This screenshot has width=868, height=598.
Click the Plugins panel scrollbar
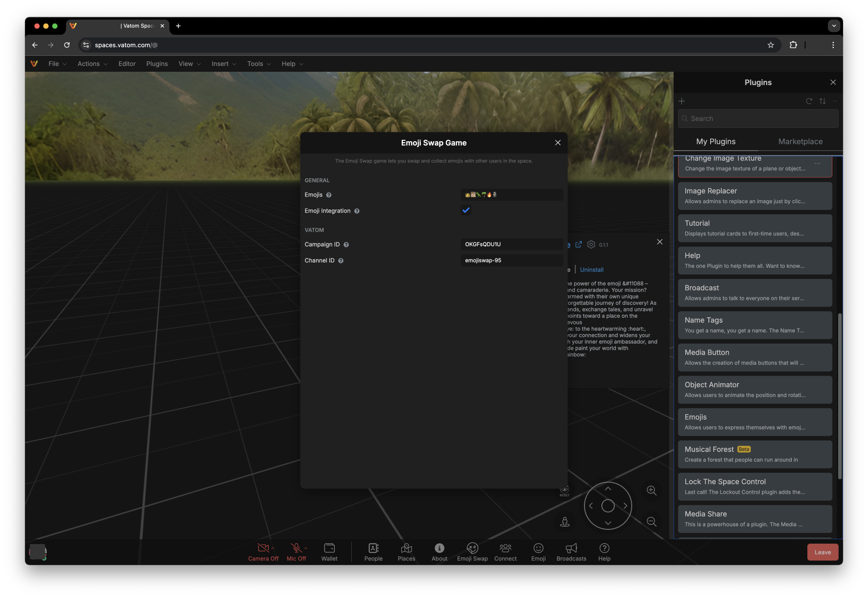point(840,396)
